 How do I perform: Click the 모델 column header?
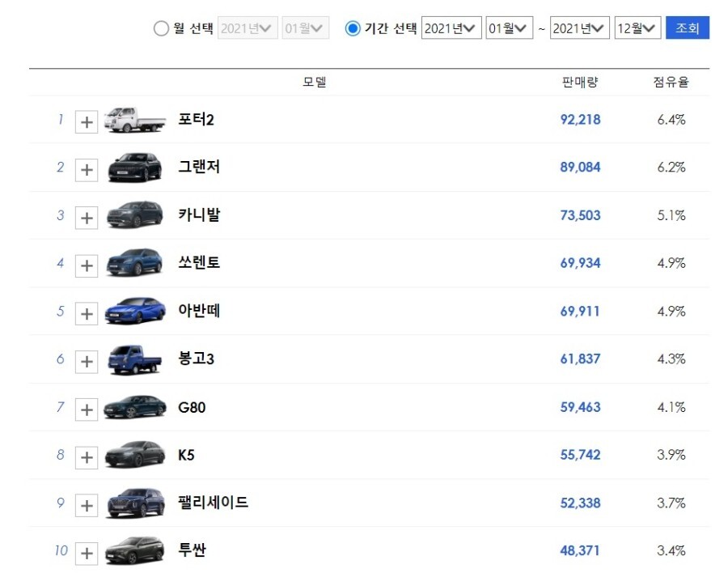pos(315,82)
